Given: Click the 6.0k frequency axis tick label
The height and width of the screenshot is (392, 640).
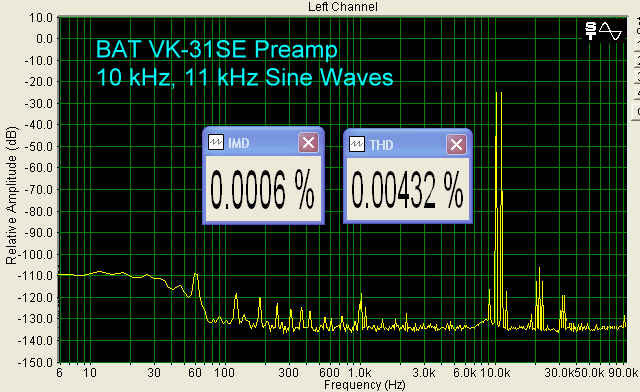Looking at the screenshot, I should point(464,373).
